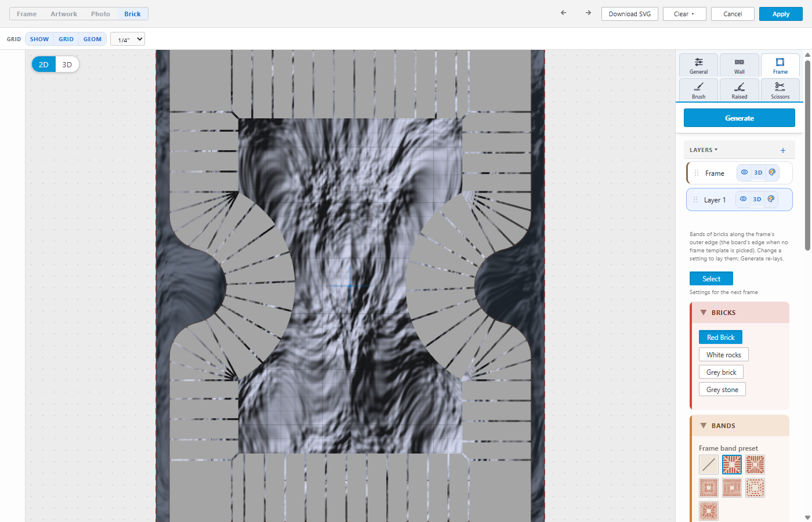
Task: Open the Layer 1 color palette
Action: click(x=771, y=199)
